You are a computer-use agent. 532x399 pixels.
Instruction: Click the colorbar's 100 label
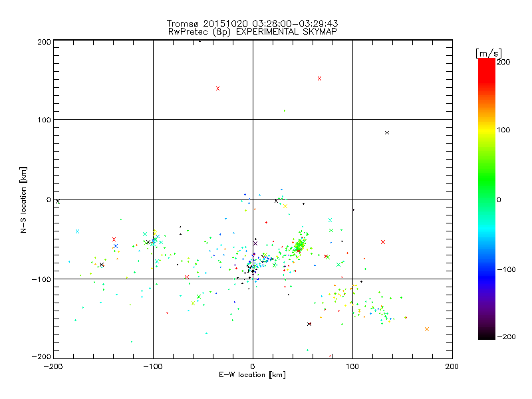click(x=503, y=130)
